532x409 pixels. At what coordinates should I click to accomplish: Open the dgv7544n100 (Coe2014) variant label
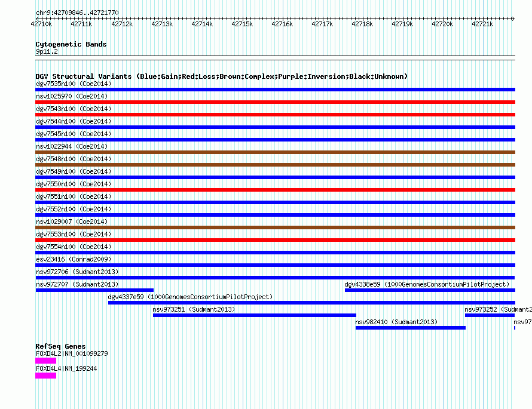(74, 121)
